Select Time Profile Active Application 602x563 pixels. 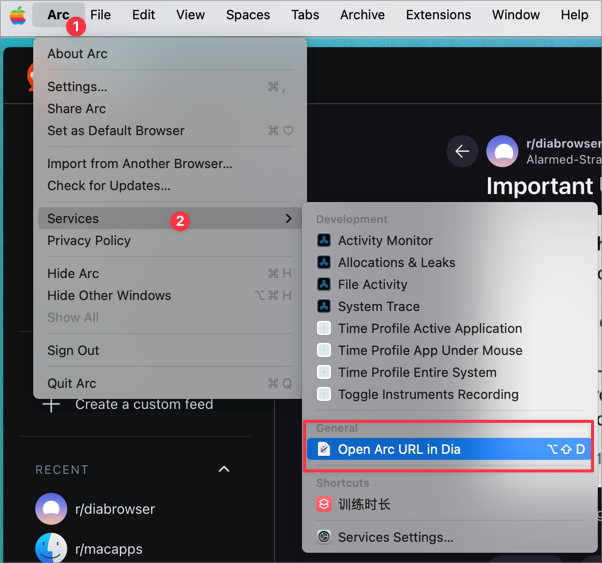(449, 328)
